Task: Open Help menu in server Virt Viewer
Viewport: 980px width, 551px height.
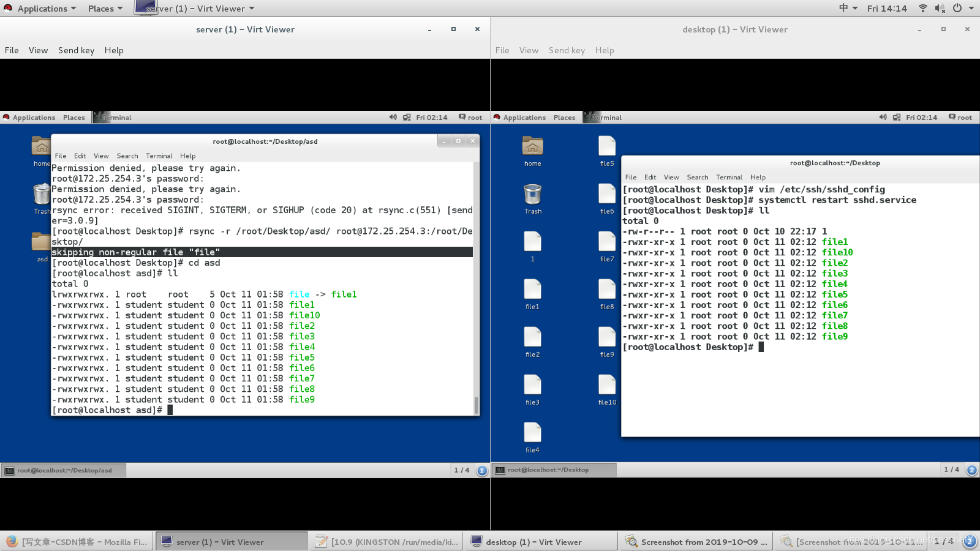Action: pyautogui.click(x=114, y=50)
